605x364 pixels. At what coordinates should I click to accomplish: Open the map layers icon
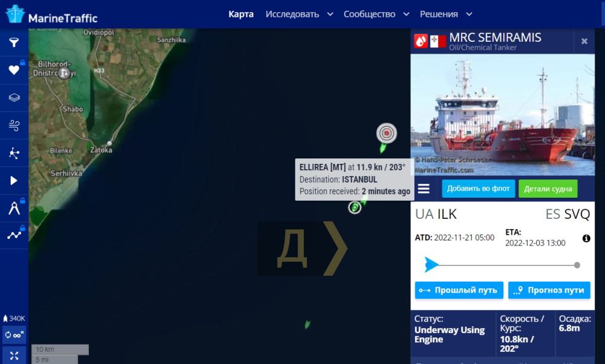14,97
